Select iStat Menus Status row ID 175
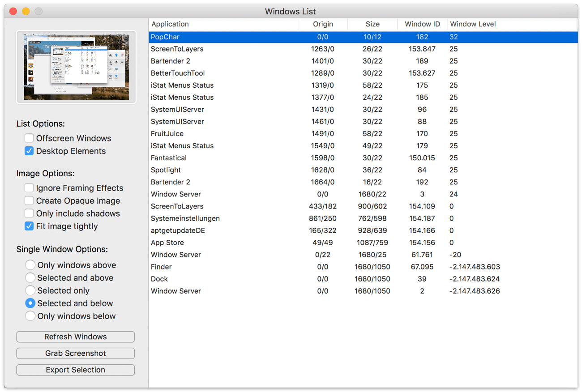 click(363, 85)
